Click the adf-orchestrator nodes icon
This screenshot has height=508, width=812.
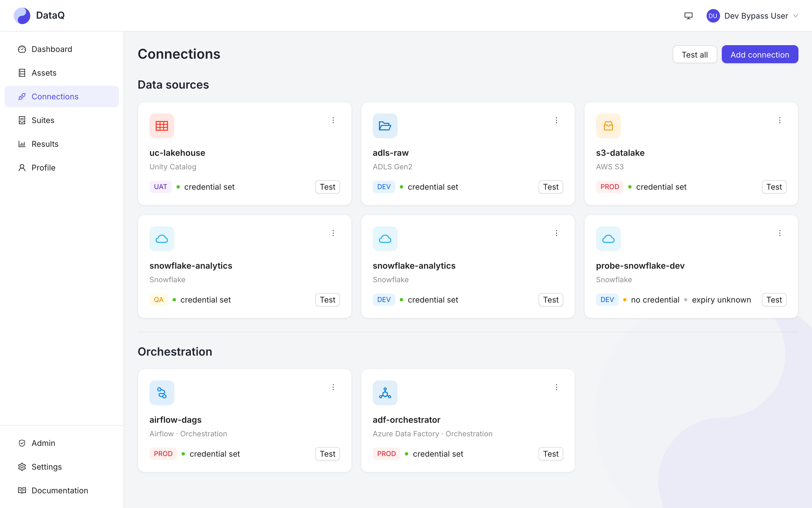(x=385, y=393)
